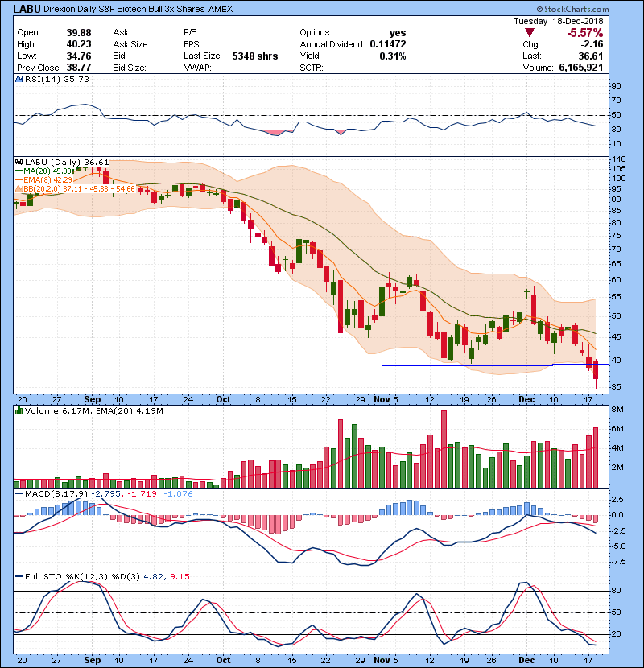Screen dimensions: 644x668
Task: Click the Open price 39.88
Action: click(79, 33)
